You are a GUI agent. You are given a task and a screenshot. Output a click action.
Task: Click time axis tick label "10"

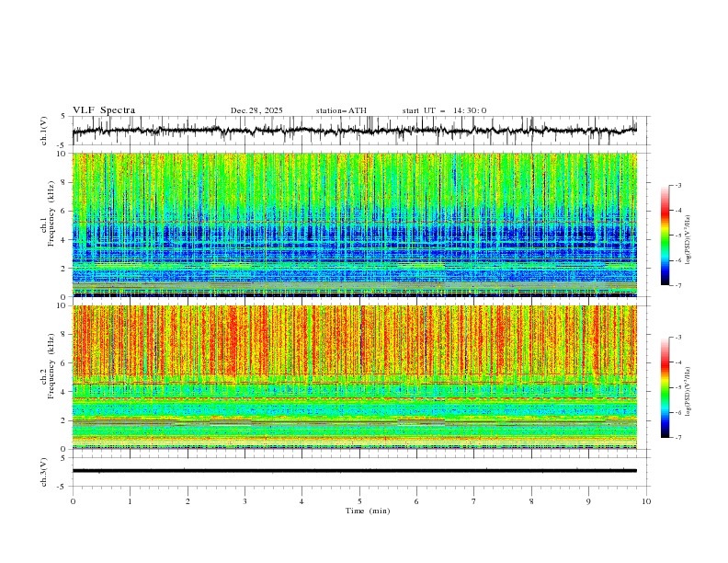(x=646, y=501)
